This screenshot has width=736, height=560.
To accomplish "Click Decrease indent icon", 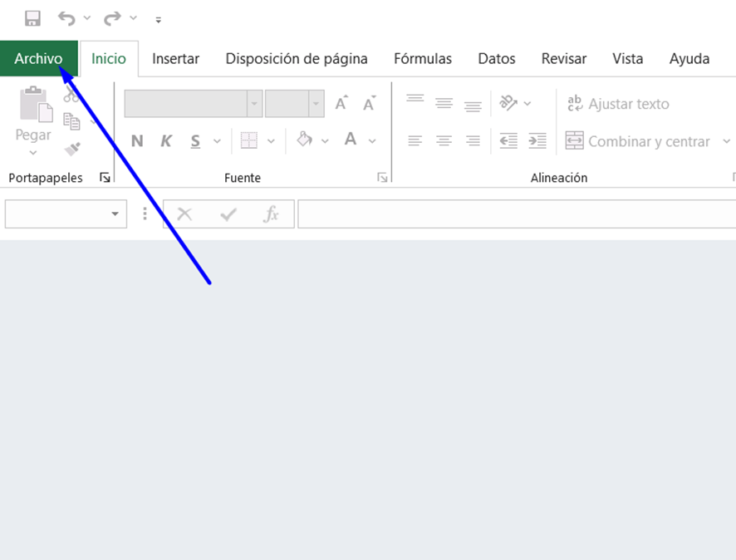I will (508, 140).
